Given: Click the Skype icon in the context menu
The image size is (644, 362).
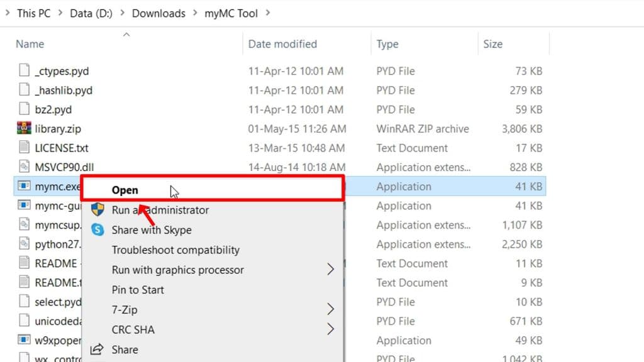Looking at the screenshot, I should pyautogui.click(x=97, y=230).
